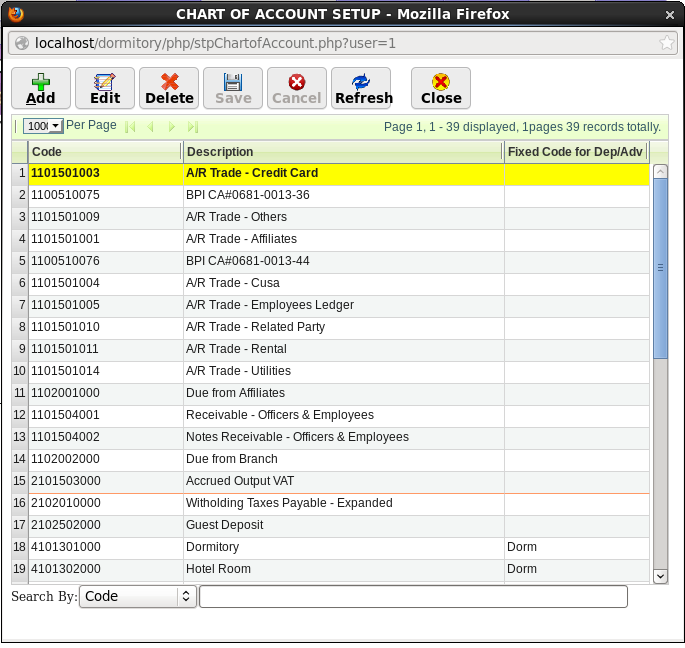Screen dimensions: 685x648
Task: Click the scrollbar down arrow
Action: click(x=660, y=576)
